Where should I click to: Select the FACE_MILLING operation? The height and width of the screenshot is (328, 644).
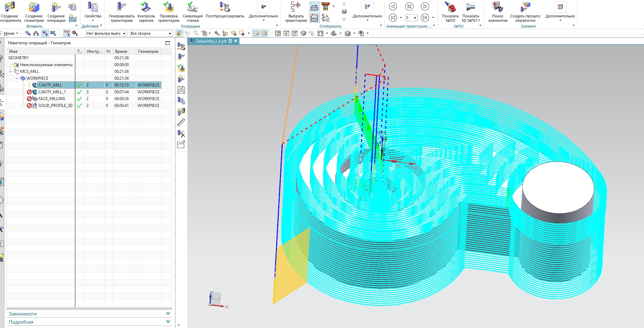point(51,99)
